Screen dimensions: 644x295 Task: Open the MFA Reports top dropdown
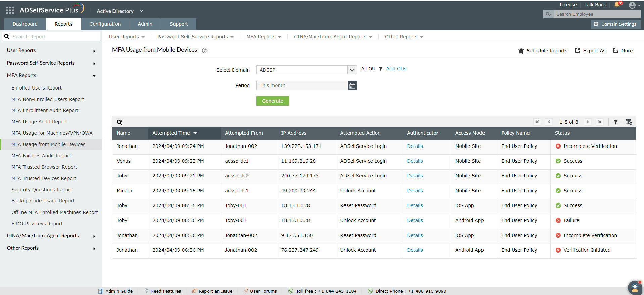coord(264,37)
